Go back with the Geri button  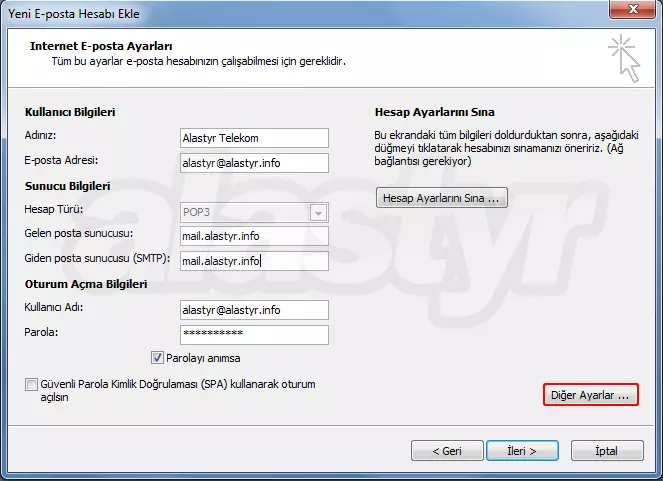447,451
